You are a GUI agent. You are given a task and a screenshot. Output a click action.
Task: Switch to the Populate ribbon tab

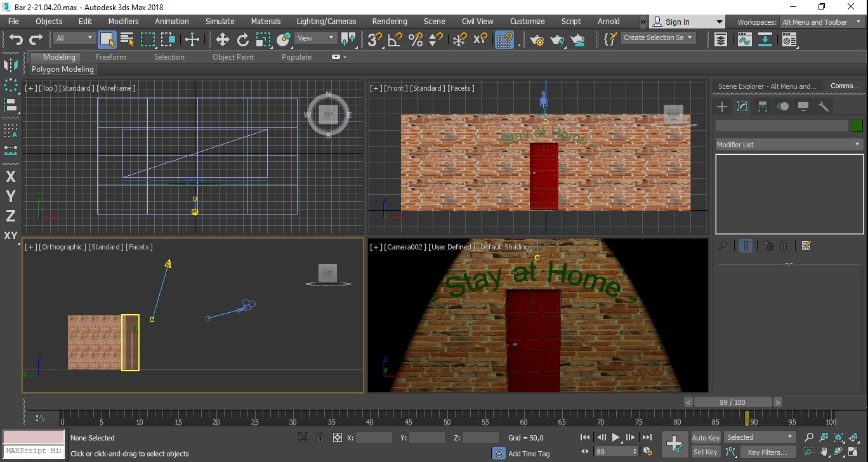296,57
